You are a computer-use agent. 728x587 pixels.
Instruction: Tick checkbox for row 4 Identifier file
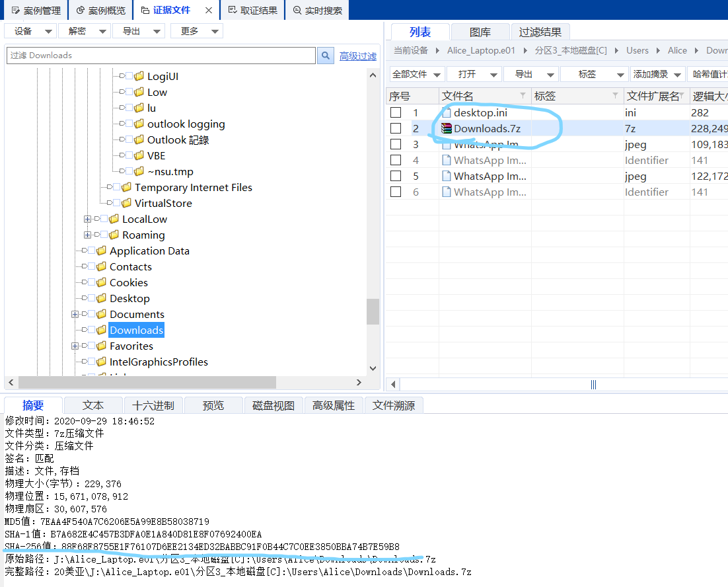pos(396,160)
